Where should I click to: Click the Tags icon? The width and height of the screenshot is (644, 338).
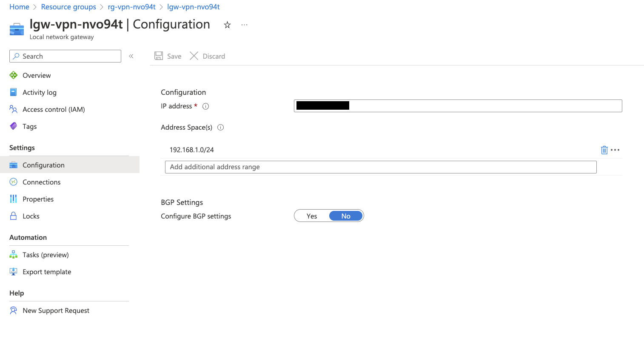click(x=14, y=126)
